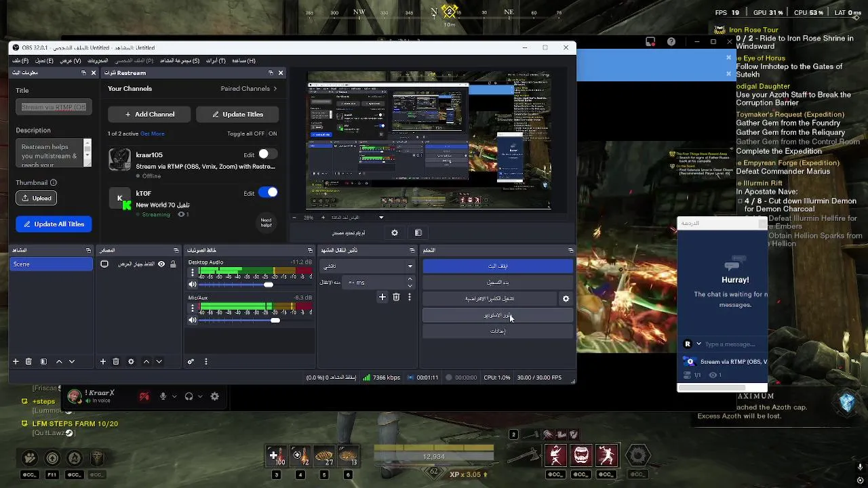
Task: Expand Paired Channels chevron
Action: (x=275, y=89)
